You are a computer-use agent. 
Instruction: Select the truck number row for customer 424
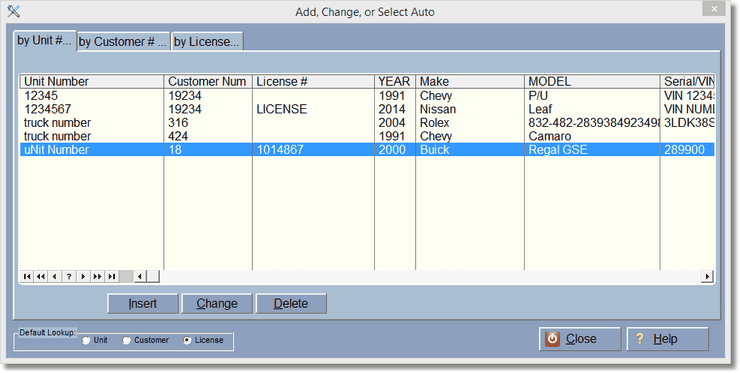367,136
